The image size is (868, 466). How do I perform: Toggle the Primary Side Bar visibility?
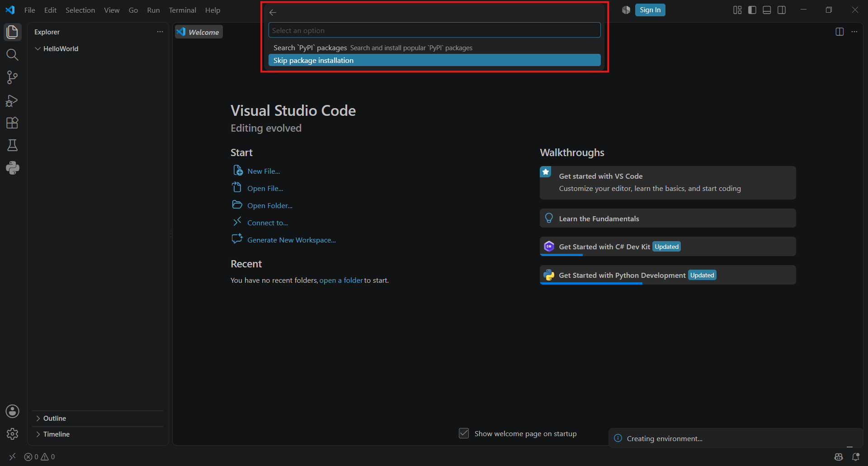point(752,10)
